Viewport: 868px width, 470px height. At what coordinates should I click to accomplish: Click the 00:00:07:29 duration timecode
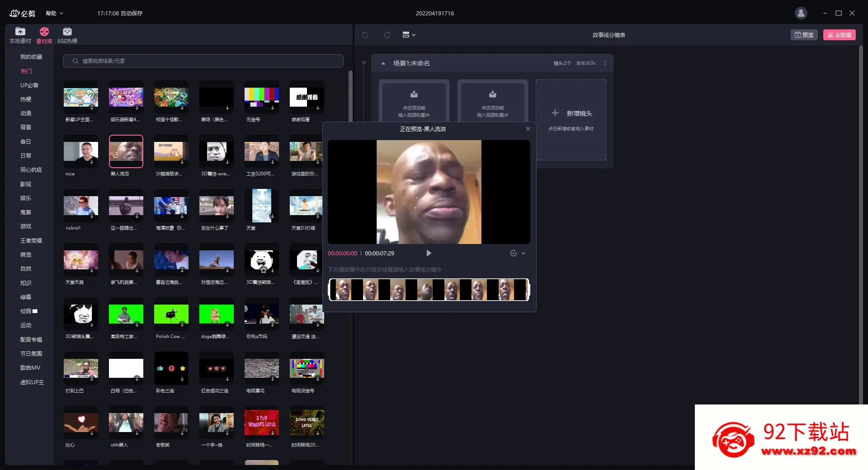(379, 254)
